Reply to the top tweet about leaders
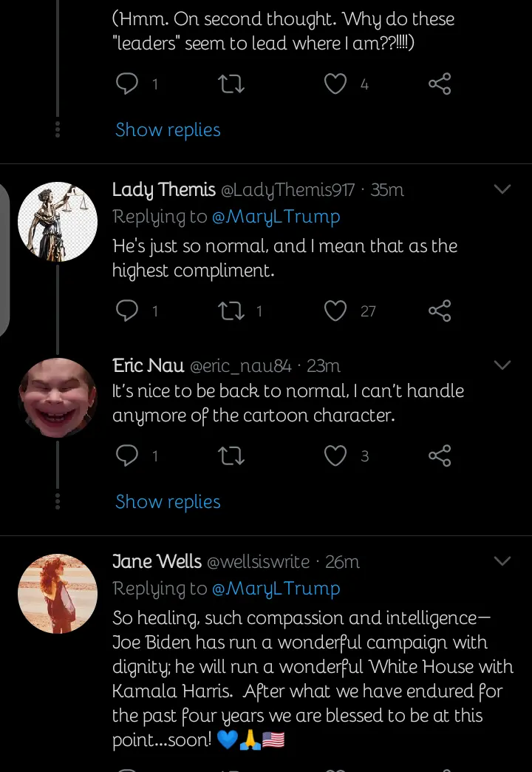 click(x=128, y=84)
